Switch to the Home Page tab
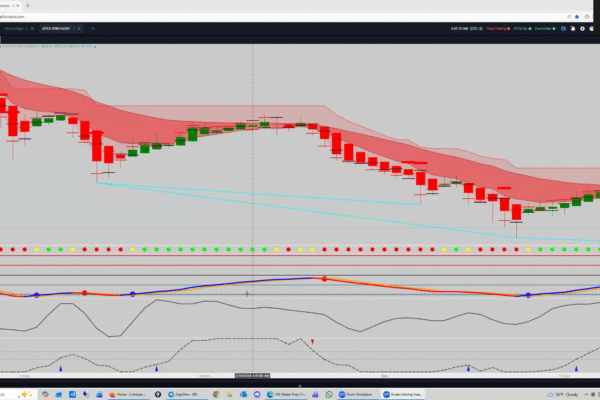 click(14, 30)
